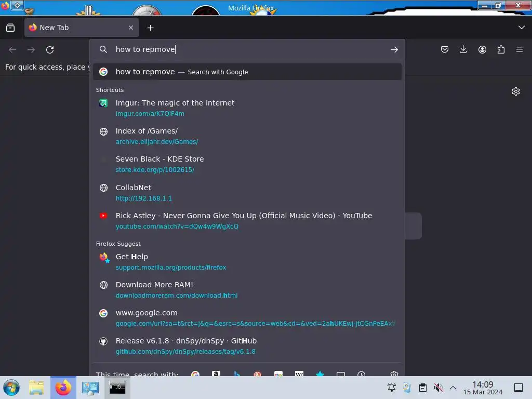This screenshot has width=532, height=399.
Task: Click the youtube.com/watch?v=dQw4w9WgXcQ URL
Action: (x=177, y=227)
